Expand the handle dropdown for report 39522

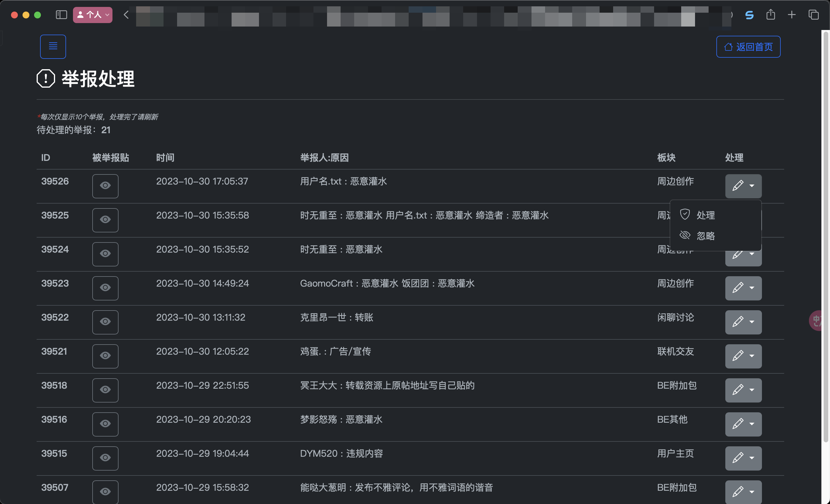coord(743,322)
